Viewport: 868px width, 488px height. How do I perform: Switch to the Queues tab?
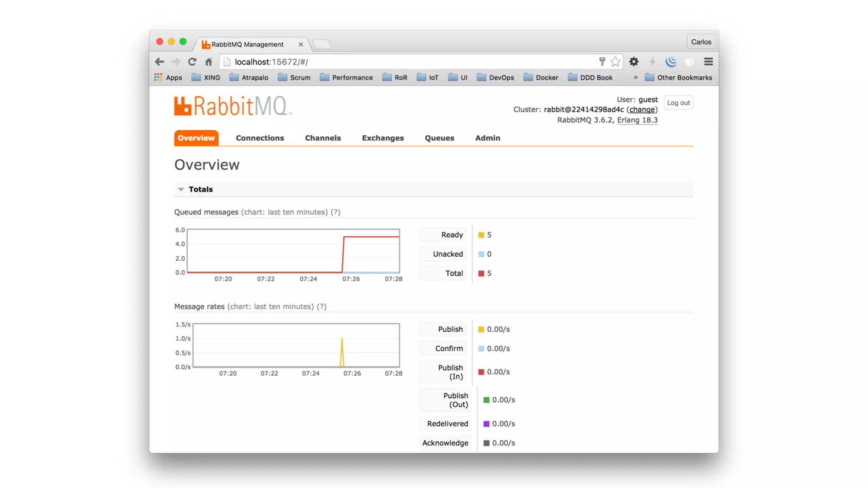coord(439,138)
